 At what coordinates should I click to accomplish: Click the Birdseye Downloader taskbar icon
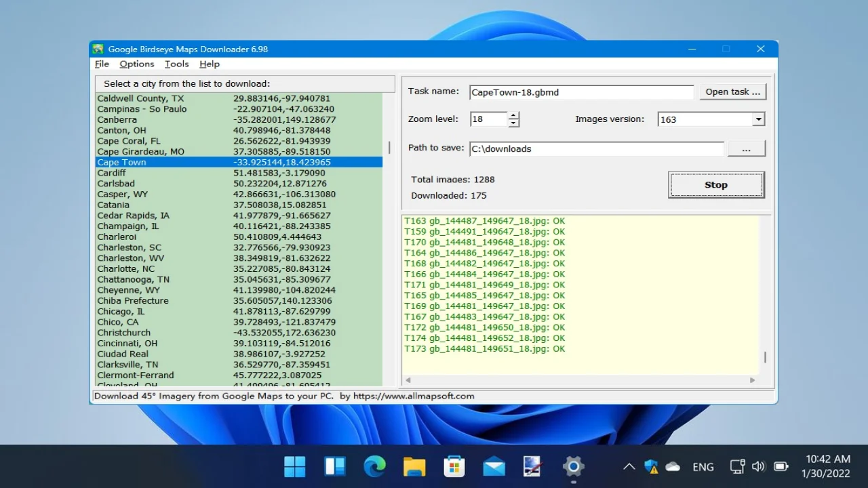coord(534,466)
